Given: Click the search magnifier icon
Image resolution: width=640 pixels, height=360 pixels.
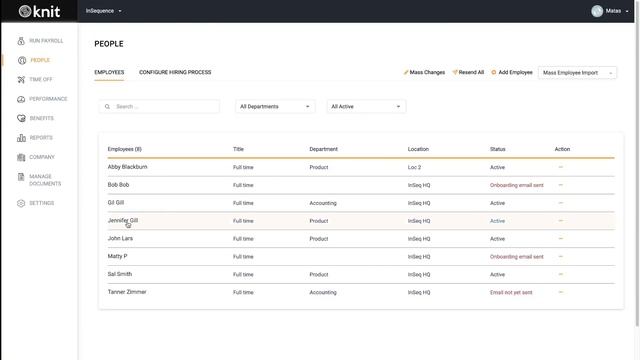Looking at the screenshot, I should click(107, 107).
